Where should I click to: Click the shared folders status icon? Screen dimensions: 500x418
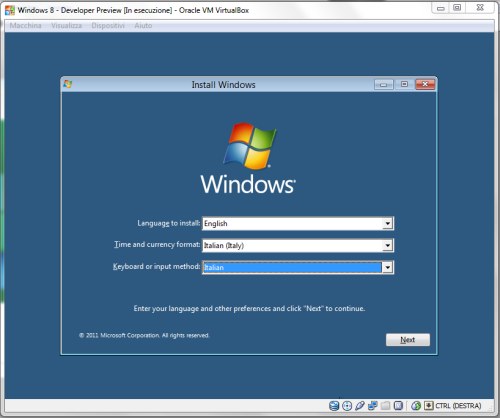click(x=385, y=406)
